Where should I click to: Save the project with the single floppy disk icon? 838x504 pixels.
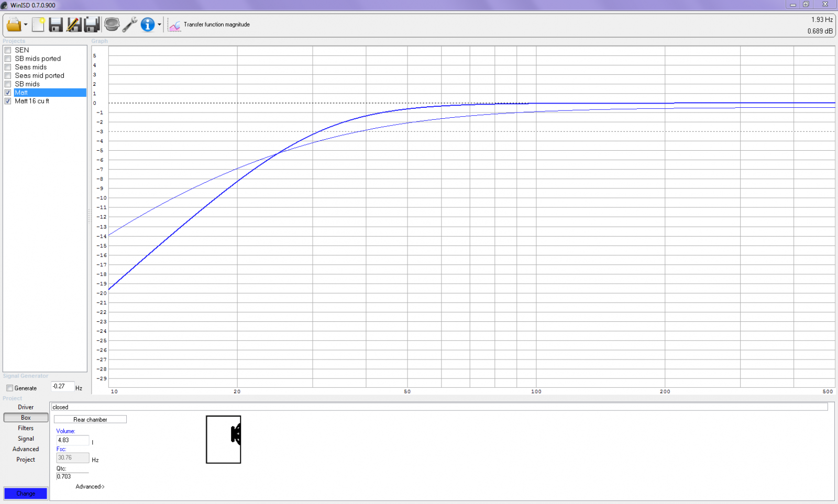point(56,25)
